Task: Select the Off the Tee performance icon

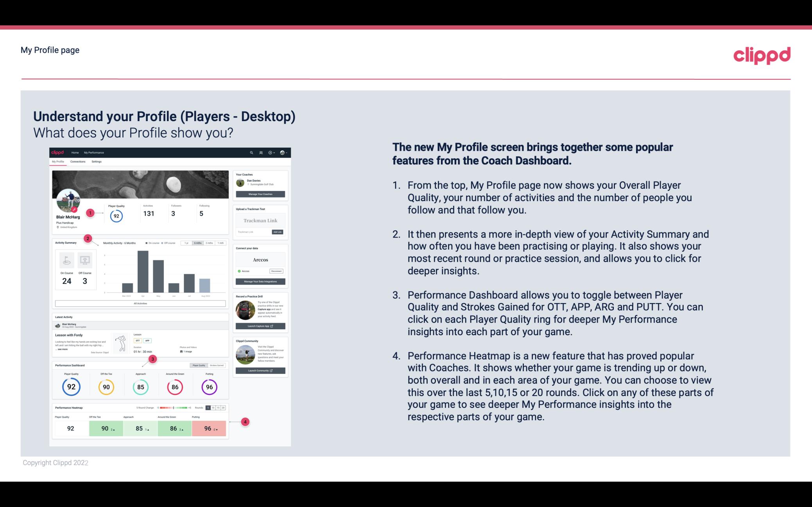Action: coord(106,386)
